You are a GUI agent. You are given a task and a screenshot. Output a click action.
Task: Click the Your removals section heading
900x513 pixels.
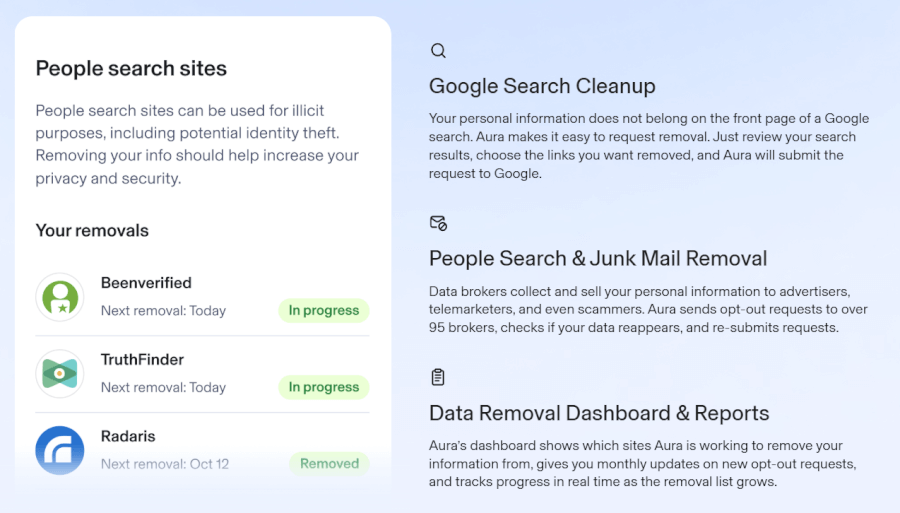[92, 230]
